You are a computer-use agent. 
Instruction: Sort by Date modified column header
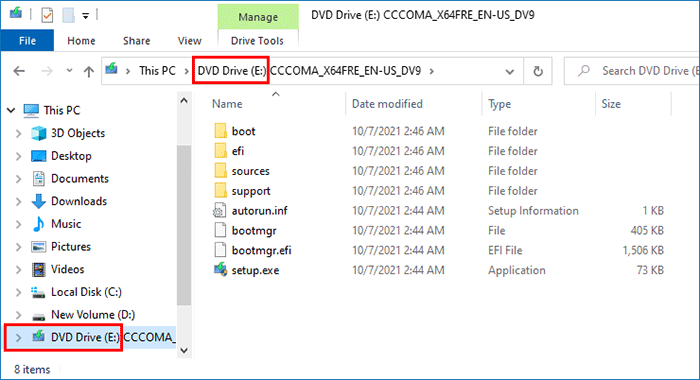click(387, 104)
